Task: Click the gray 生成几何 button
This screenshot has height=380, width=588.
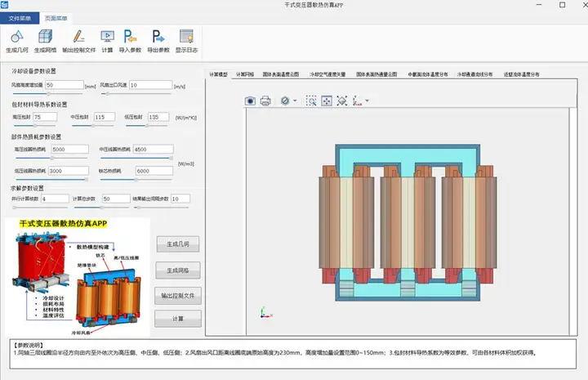Action: click(x=178, y=244)
